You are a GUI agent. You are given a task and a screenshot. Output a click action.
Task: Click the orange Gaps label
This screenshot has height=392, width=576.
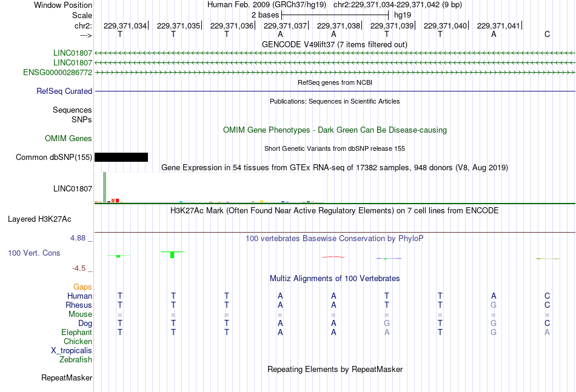(82, 287)
